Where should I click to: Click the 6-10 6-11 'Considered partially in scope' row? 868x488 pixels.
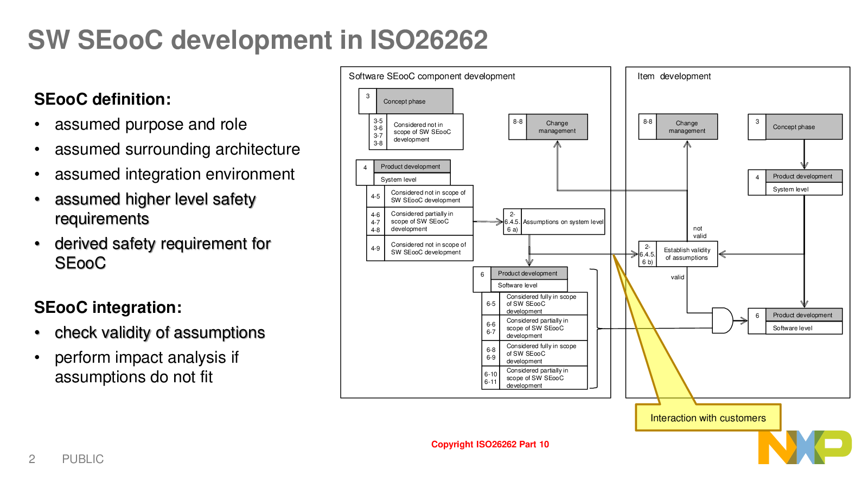[535, 378]
